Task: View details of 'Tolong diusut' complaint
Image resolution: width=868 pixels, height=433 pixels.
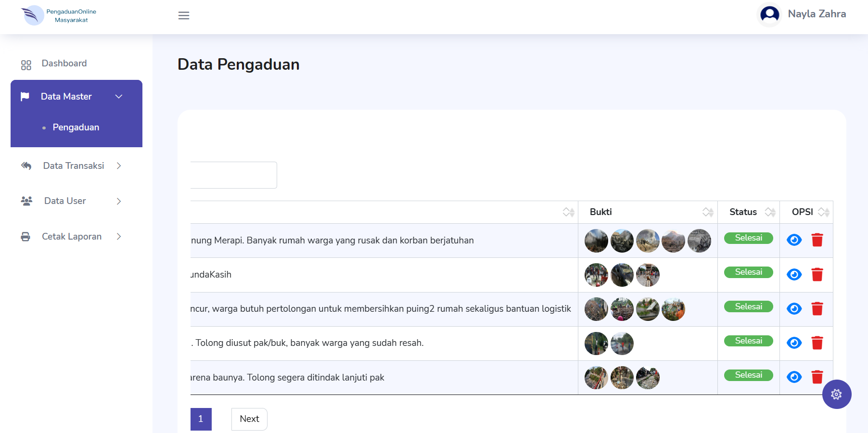Action: (794, 343)
